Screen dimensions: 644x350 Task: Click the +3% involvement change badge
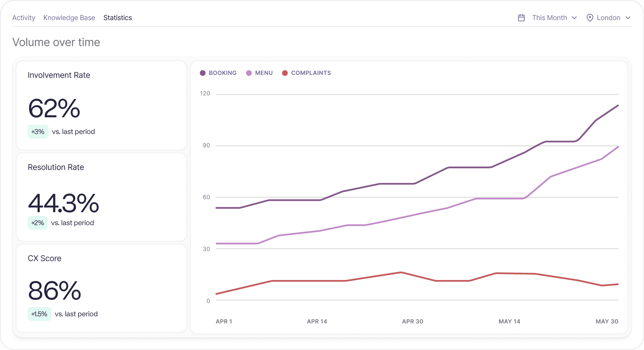point(38,132)
